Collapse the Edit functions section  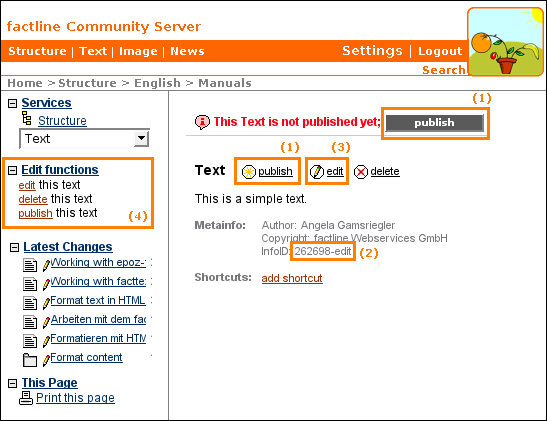coord(13,170)
